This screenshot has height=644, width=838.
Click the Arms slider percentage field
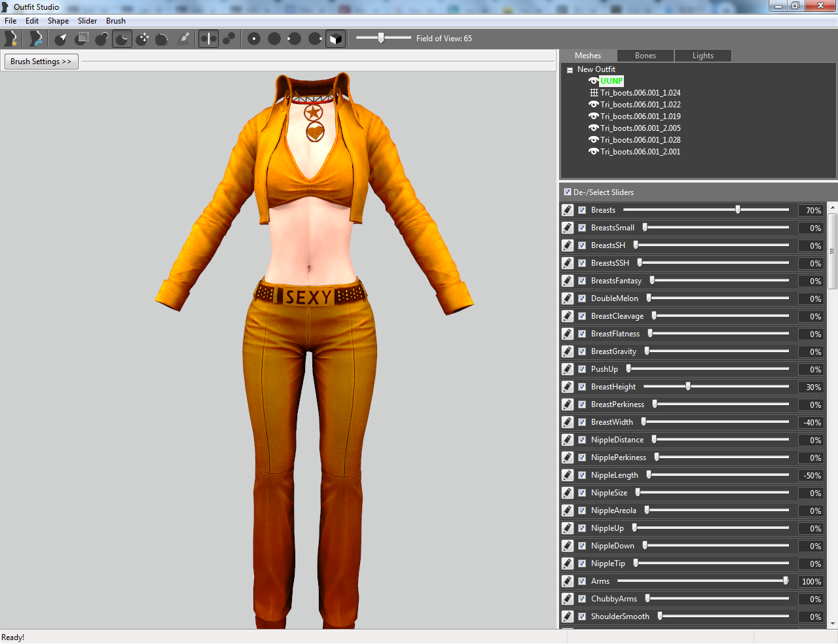pos(811,582)
